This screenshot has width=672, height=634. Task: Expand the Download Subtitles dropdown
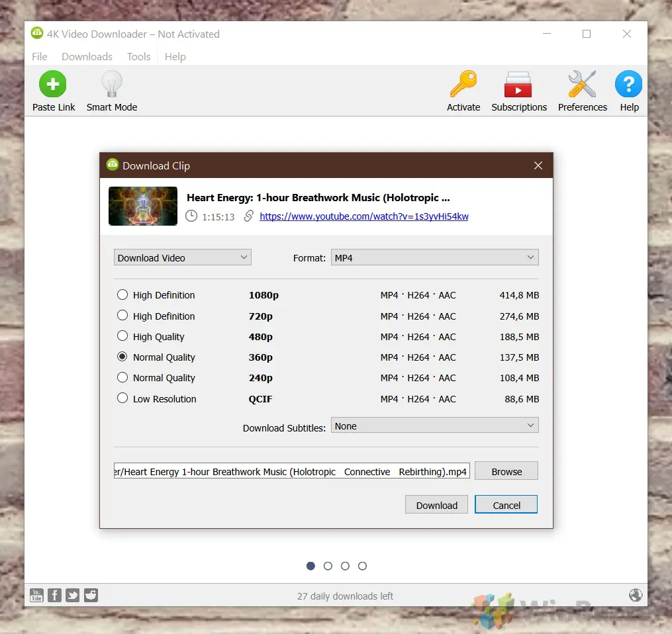[434, 426]
